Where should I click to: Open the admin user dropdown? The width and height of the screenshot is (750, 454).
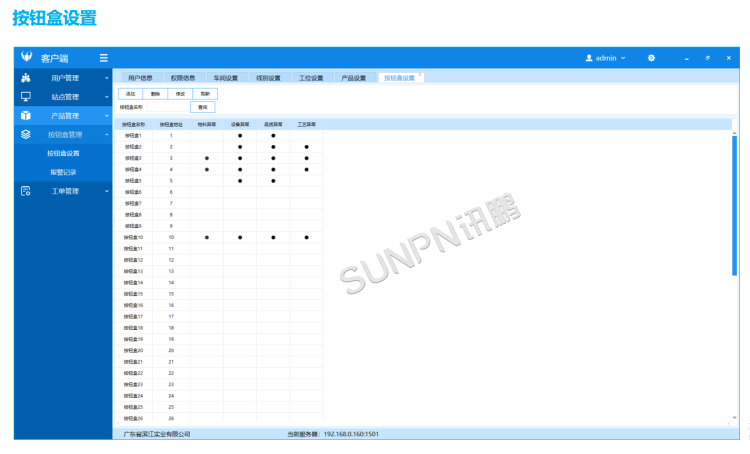(605, 58)
